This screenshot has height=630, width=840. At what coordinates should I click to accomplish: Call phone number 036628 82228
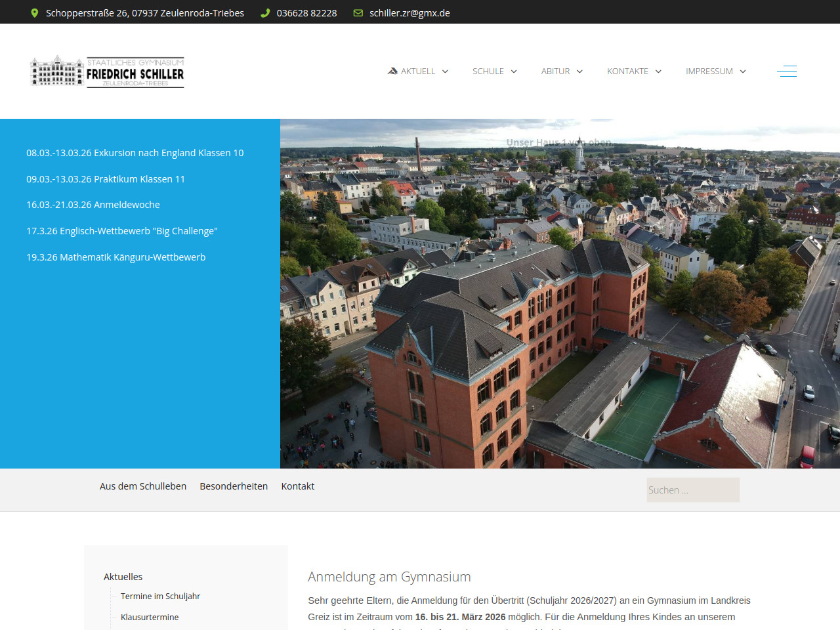[x=306, y=13]
